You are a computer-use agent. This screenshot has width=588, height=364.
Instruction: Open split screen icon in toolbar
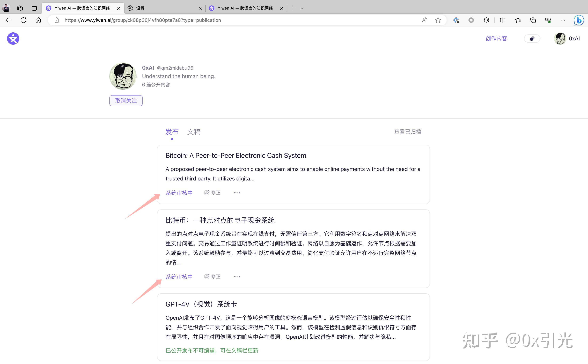pos(503,20)
